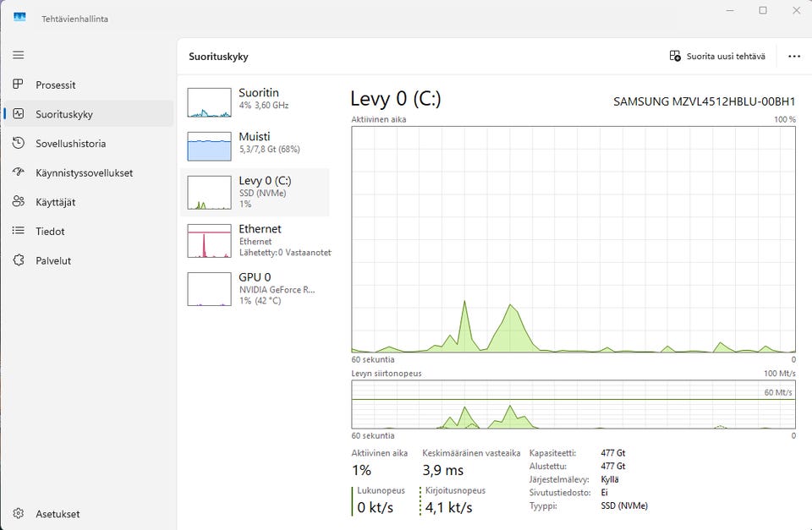Select the Muisti mini graph

click(209, 146)
